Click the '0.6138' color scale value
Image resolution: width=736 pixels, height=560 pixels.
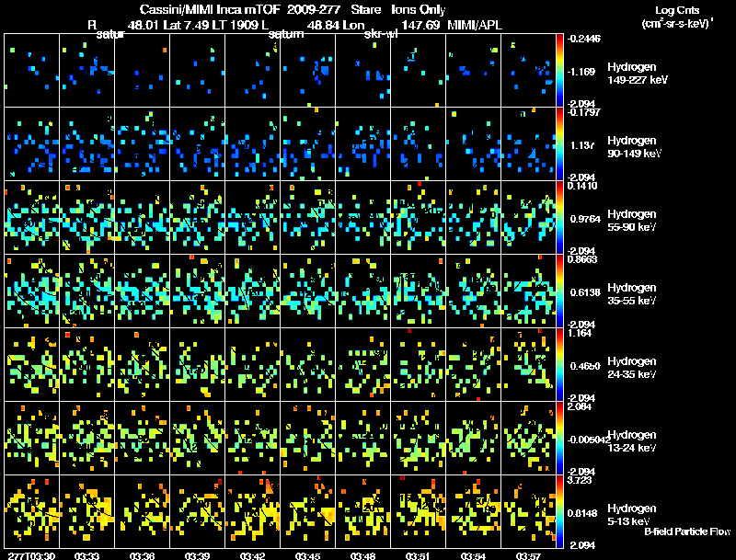coord(585,292)
